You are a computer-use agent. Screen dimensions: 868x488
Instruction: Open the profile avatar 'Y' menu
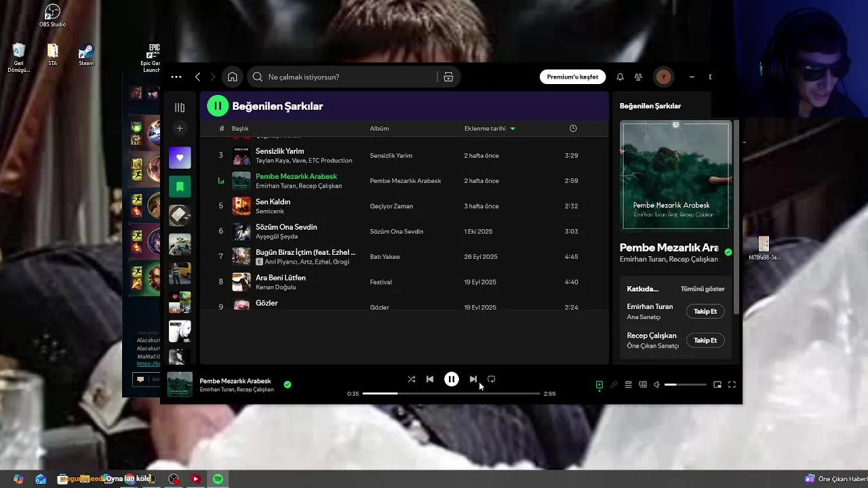click(x=663, y=77)
